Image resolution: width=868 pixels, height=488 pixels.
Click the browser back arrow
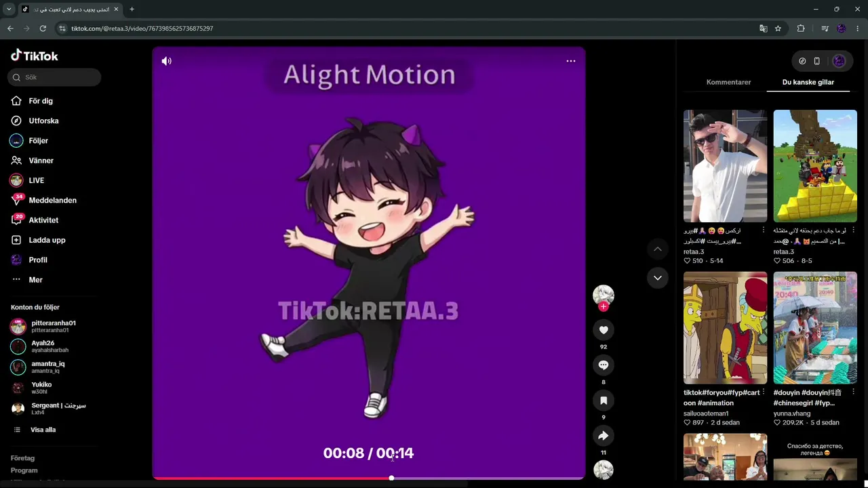[10, 28]
